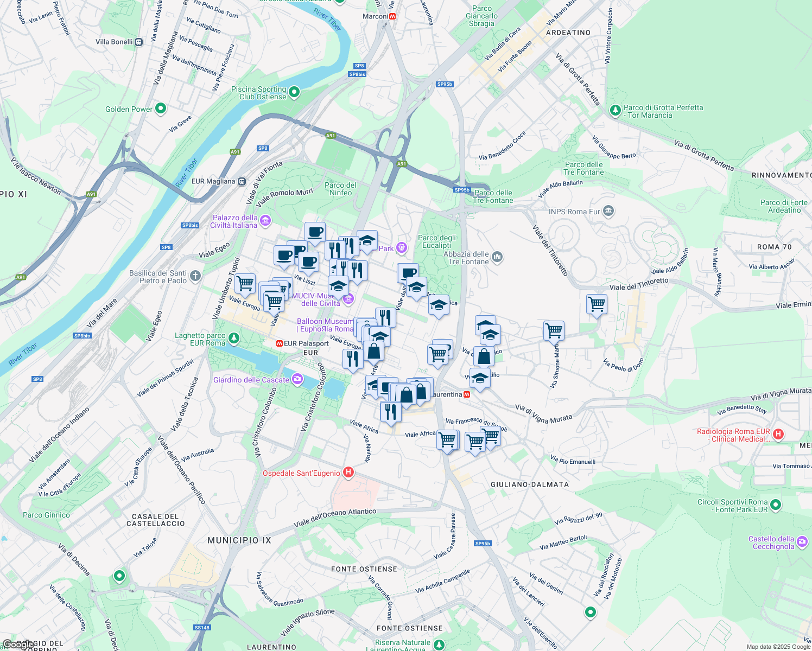Image resolution: width=812 pixels, height=651 pixels.
Task: Click the Castello della Cecchignola purple marker
Action: click(x=802, y=542)
